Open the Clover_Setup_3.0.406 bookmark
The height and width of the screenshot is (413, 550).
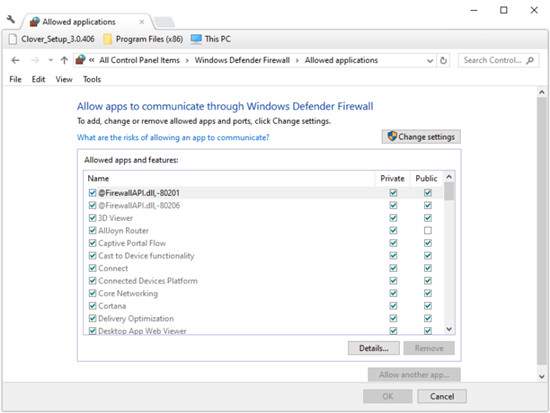point(52,39)
